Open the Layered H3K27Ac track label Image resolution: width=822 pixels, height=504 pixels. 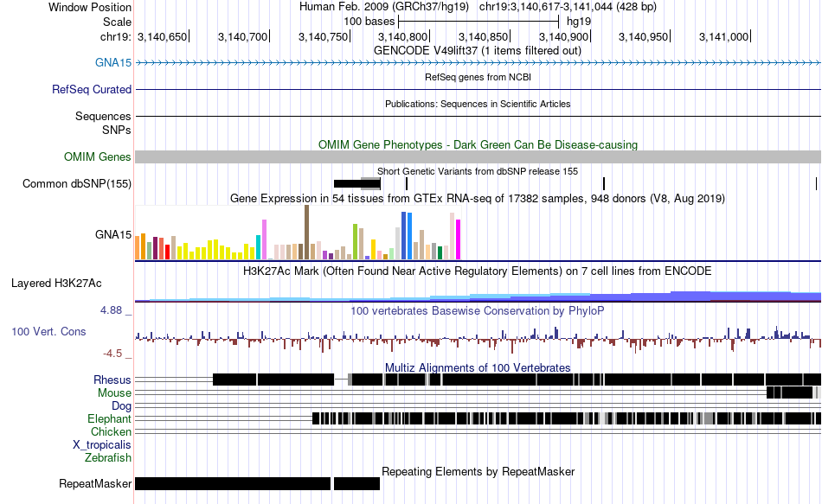tap(56, 284)
